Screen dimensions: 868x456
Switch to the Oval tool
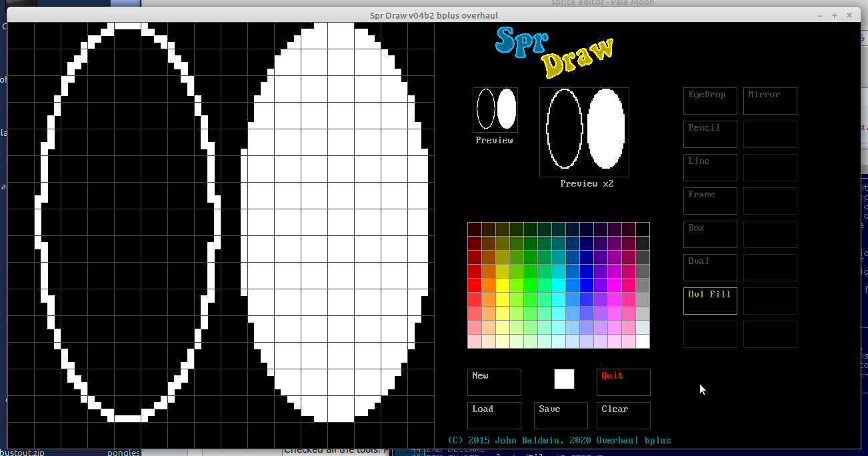coord(710,267)
